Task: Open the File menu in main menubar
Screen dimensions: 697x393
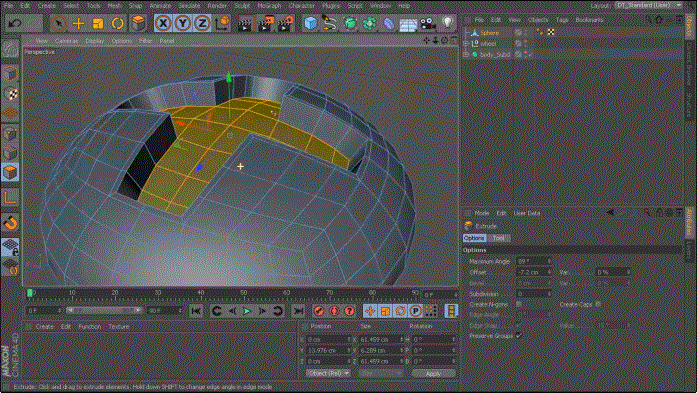Action: [8, 6]
